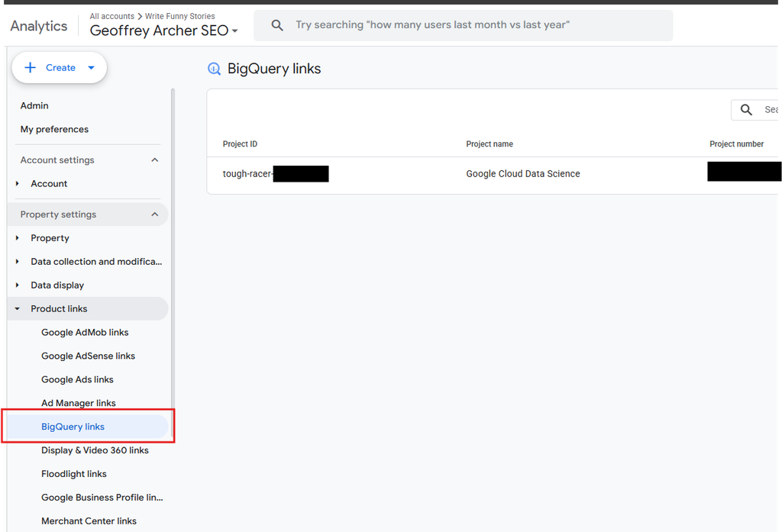Viewport: 782px width, 532px height.
Task: Click the BigQuery links header icon
Action: click(214, 69)
